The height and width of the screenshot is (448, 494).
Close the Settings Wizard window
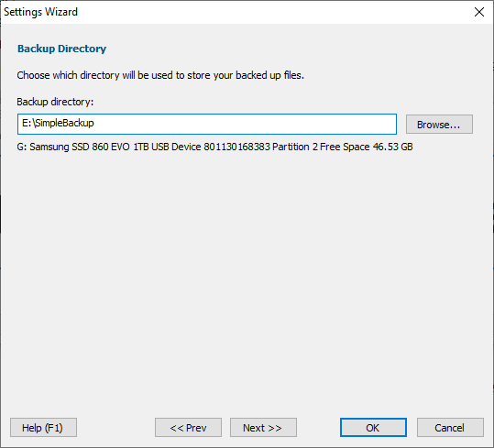[479, 12]
